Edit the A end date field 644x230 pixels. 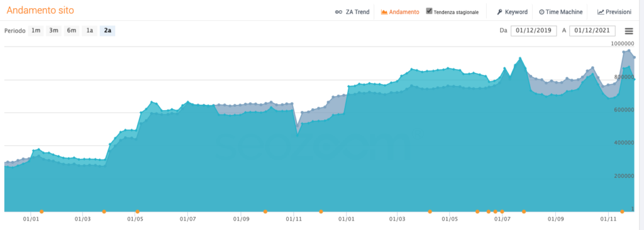tap(592, 31)
